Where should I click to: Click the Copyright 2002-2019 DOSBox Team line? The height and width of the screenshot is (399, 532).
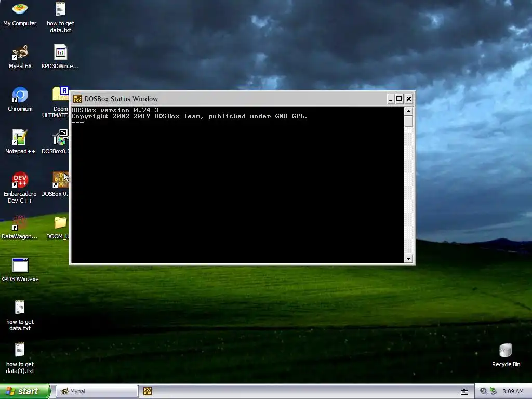pyautogui.click(x=189, y=116)
